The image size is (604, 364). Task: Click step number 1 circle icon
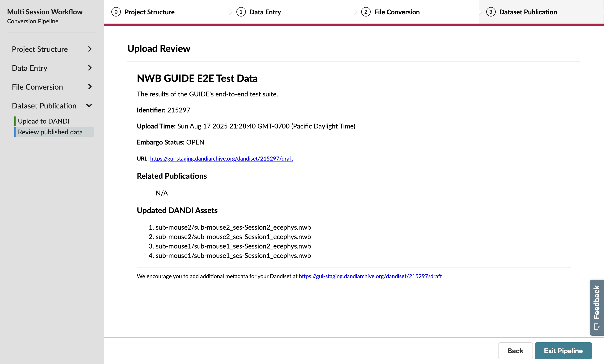[241, 12]
